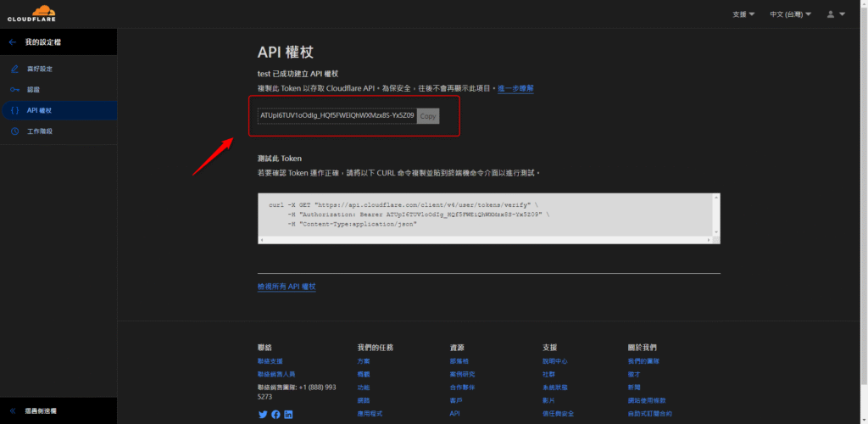Open the LinkedIn icon in footer

point(288,414)
